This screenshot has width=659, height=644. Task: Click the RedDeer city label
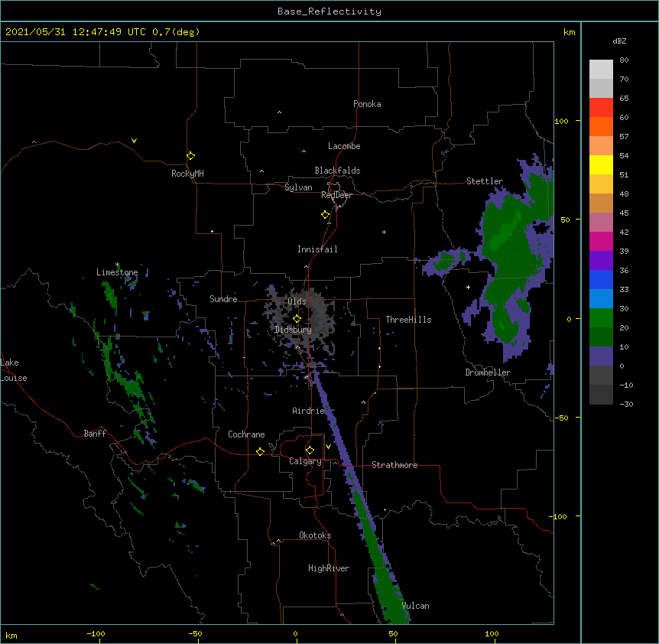(336, 195)
